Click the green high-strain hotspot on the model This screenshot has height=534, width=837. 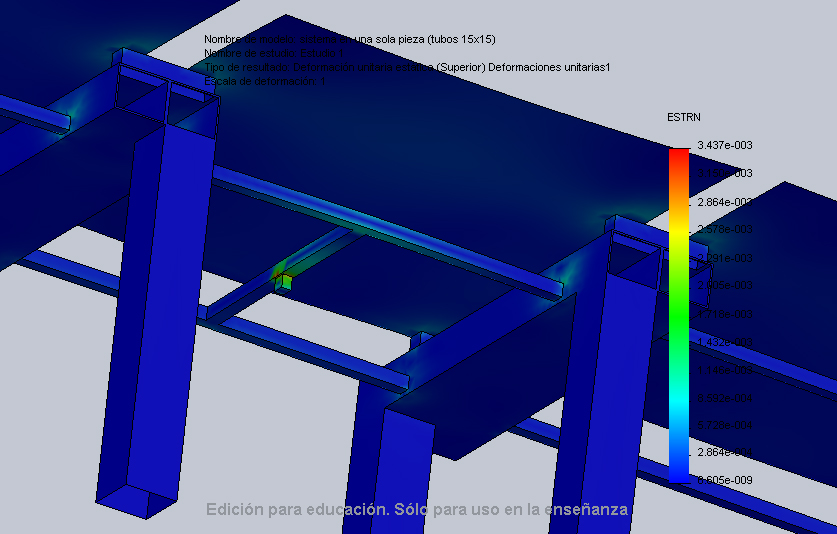[x=286, y=281]
